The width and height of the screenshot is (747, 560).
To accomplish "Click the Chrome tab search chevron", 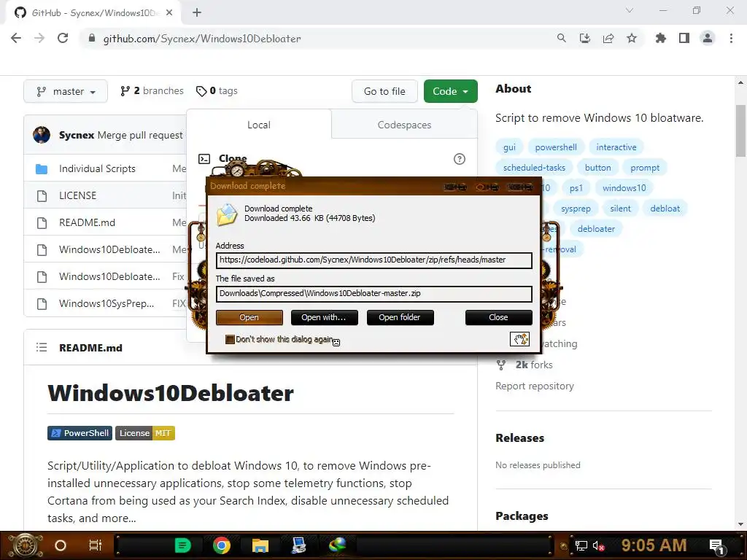I will (630, 10).
